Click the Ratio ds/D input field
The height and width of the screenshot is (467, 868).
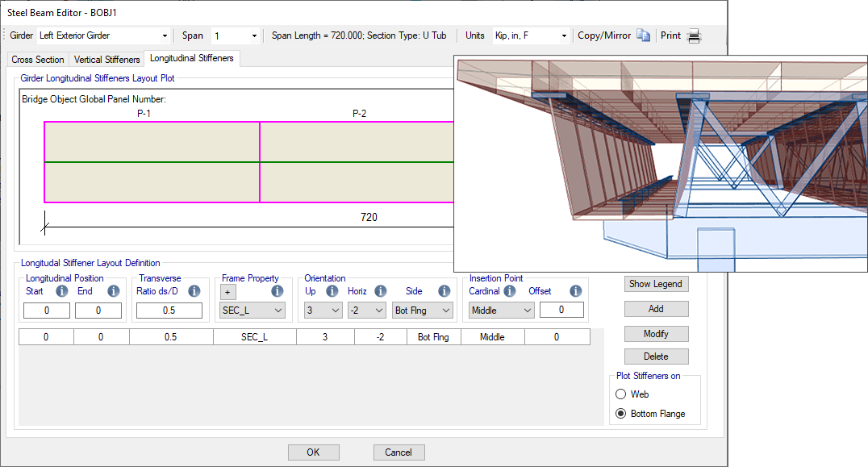point(169,311)
